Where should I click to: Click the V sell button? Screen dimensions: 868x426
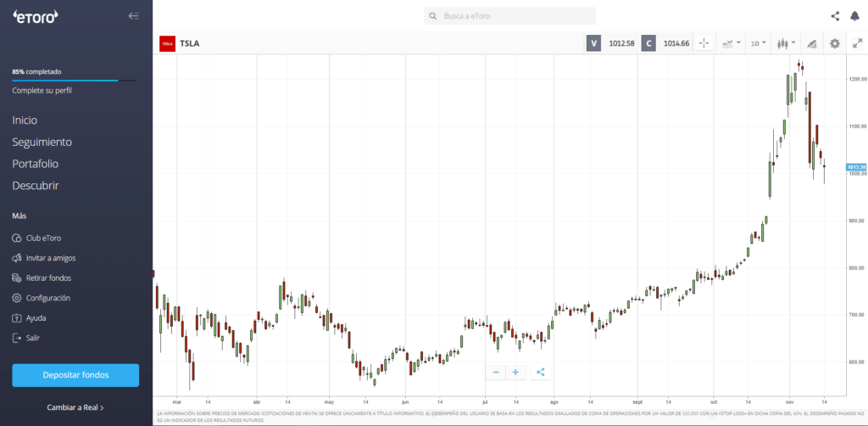(x=594, y=43)
